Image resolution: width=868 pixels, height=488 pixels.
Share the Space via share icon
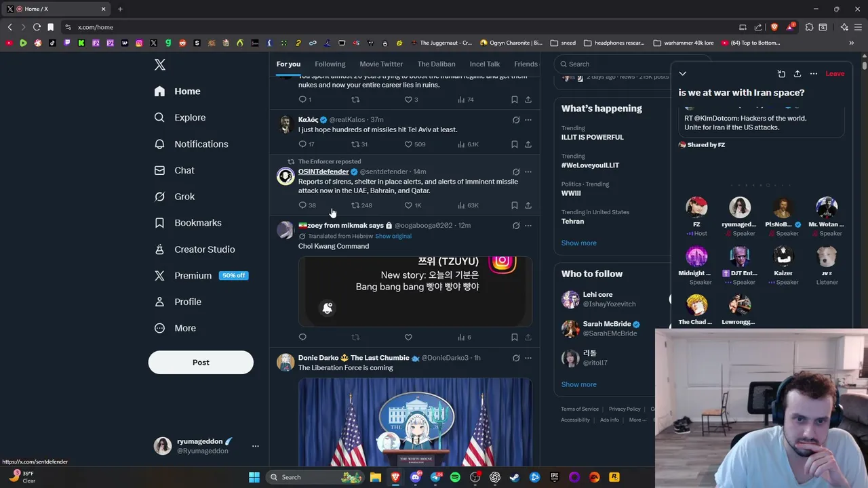[797, 73]
